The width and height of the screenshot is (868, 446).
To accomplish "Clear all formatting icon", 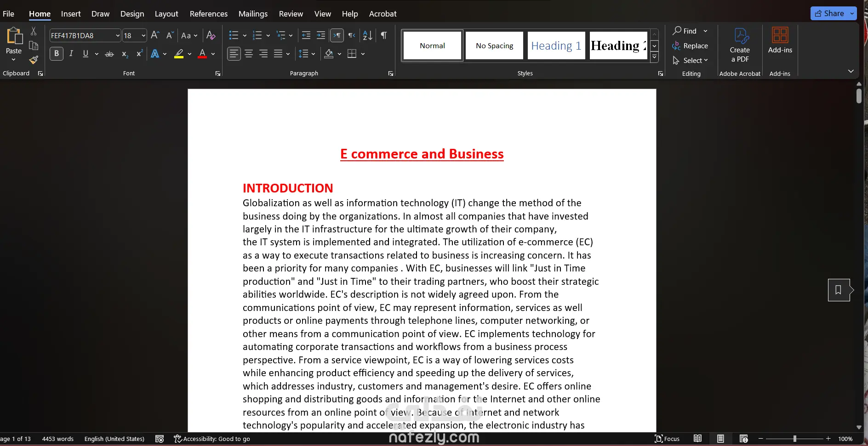I will coord(211,35).
